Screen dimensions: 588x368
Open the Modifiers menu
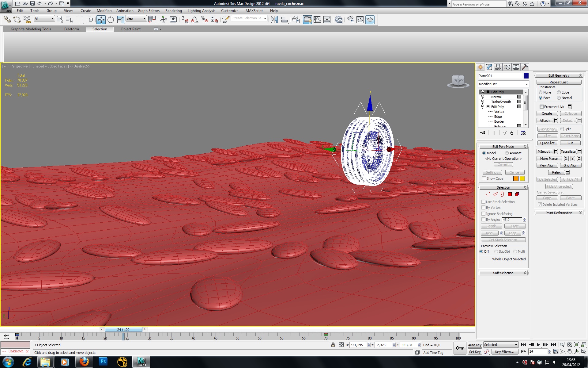click(104, 10)
